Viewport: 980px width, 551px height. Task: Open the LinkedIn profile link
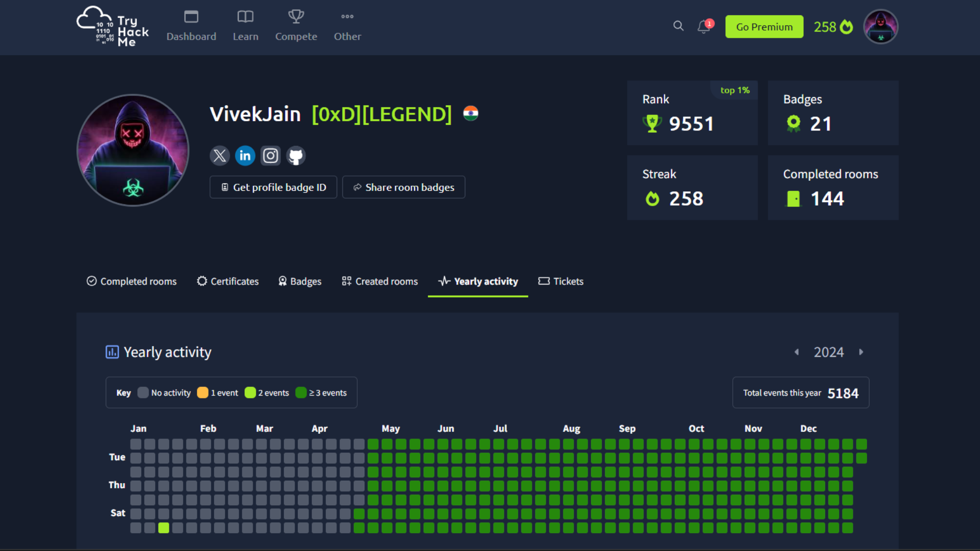pyautogui.click(x=245, y=155)
